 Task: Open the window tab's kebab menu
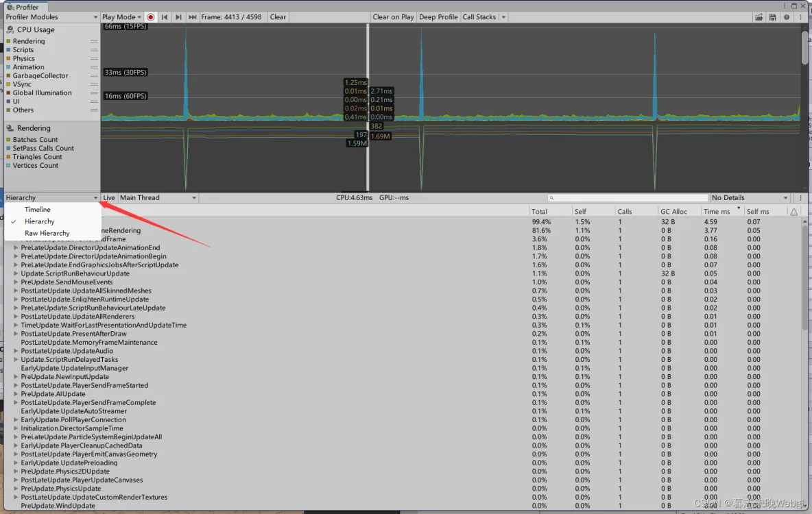pyautogui.click(x=785, y=6)
